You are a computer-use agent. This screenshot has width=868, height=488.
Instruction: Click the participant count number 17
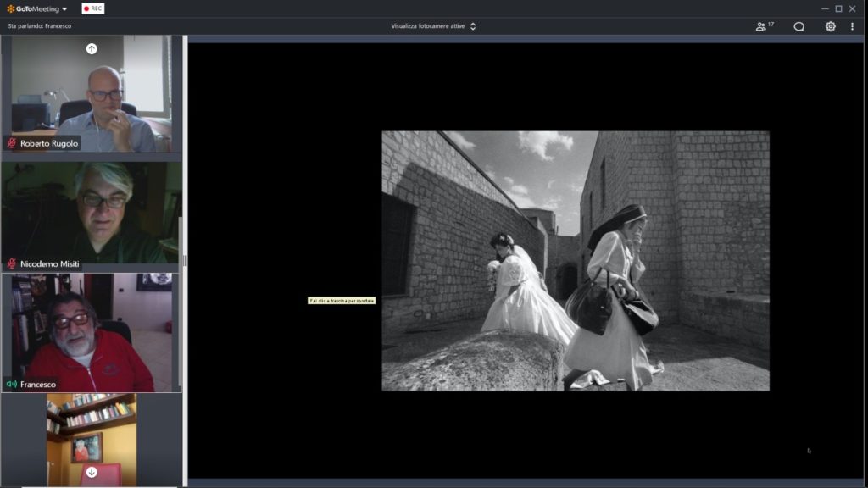click(x=771, y=25)
